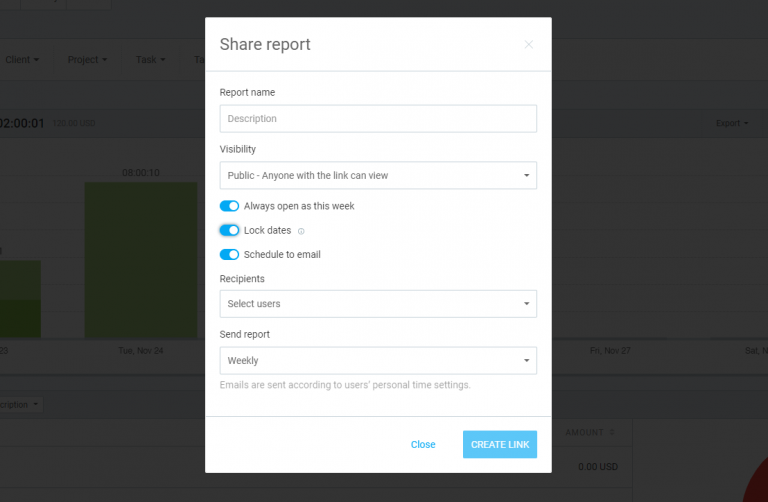768x502 pixels.
Task: Turn off the Lock dates switch
Action: [229, 230]
